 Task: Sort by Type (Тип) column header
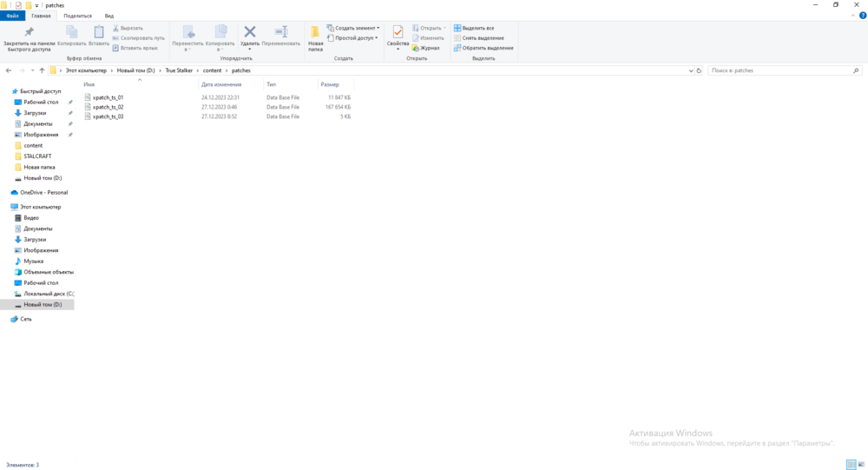tap(290, 84)
